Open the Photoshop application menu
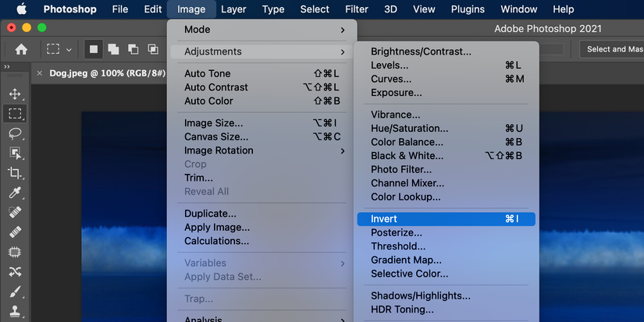 [x=69, y=9]
